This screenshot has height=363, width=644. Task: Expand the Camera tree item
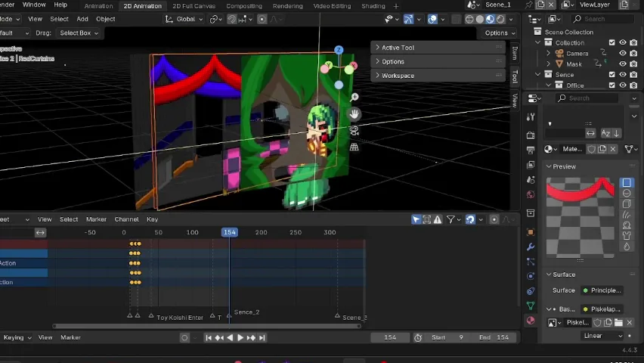tap(548, 54)
